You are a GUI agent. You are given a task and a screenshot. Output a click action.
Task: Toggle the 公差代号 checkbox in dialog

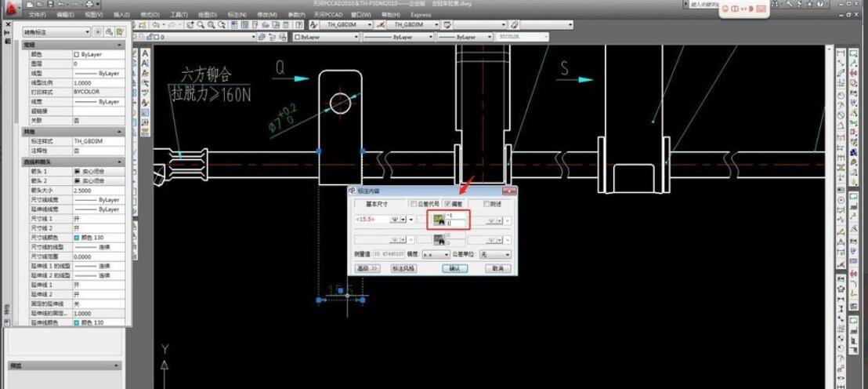tap(413, 204)
